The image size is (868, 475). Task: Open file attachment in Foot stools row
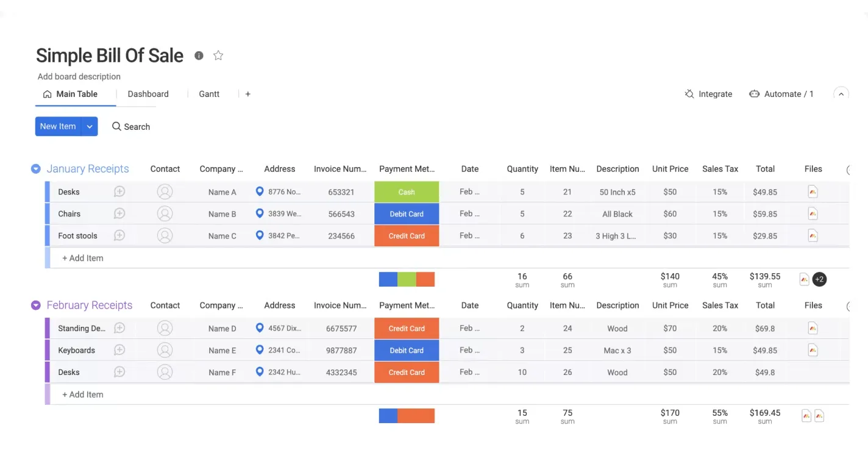click(x=813, y=235)
